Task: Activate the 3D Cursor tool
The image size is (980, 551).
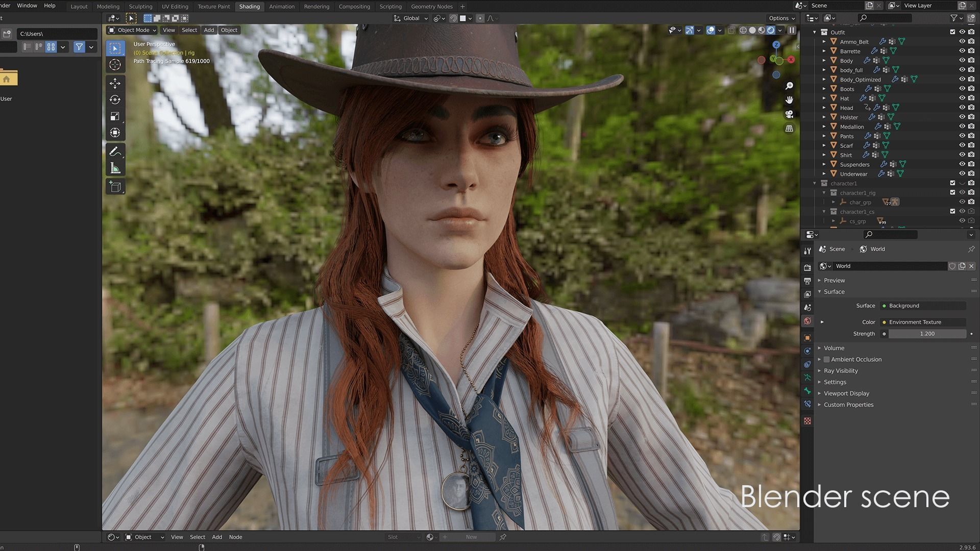Action: 115,65
